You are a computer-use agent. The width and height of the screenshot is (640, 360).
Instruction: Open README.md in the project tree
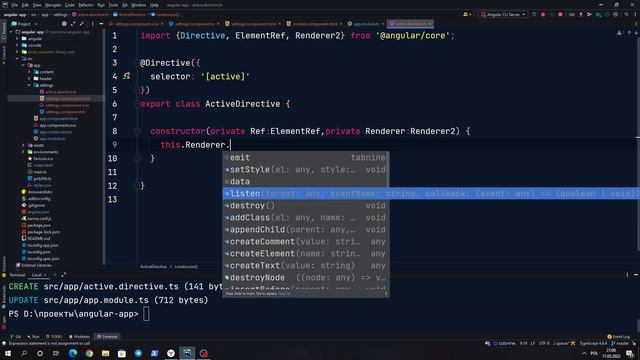[x=38, y=238]
